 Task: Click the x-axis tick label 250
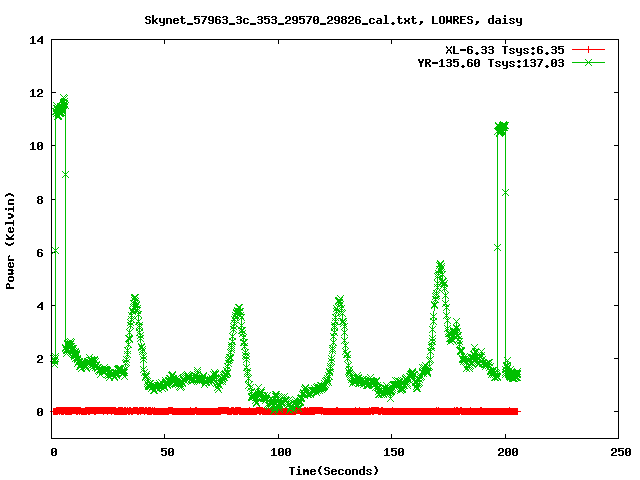620,452
